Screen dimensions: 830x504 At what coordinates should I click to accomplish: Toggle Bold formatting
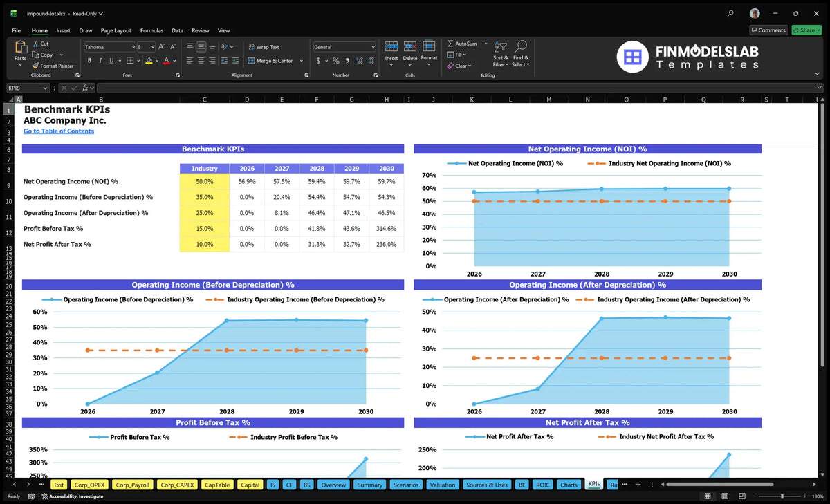pyautogui.click(x=90, y=61)
